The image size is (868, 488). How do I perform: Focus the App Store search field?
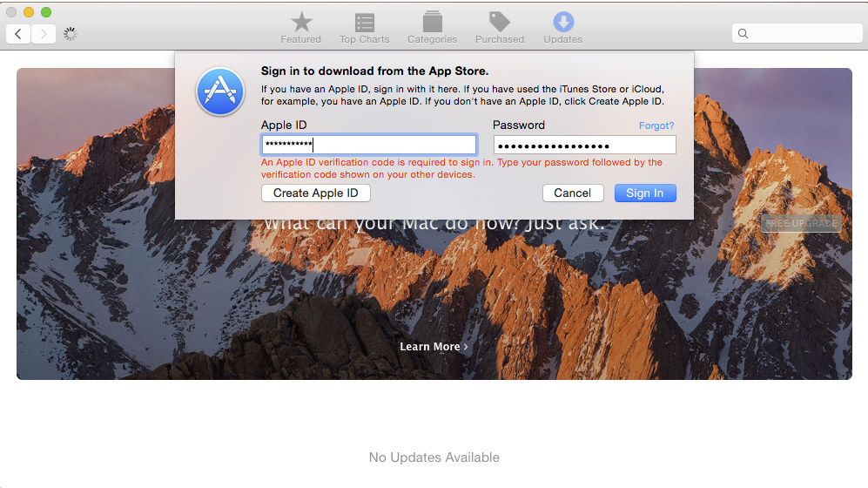[797, 34]
